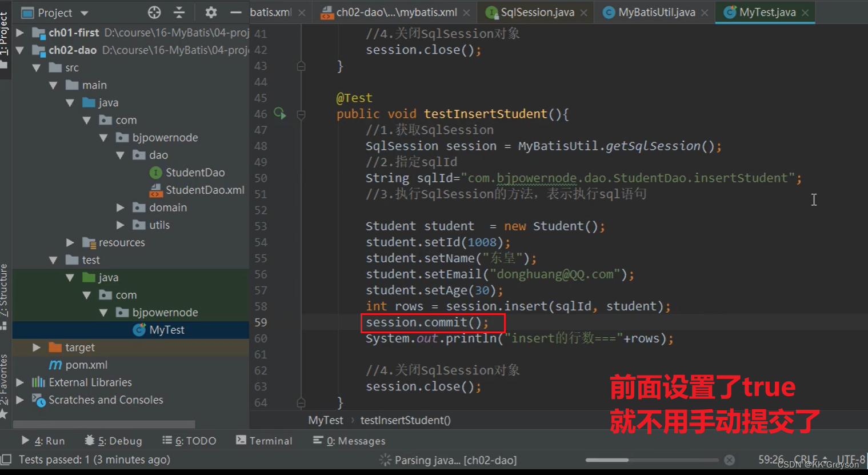This screenshot has height=475, width=868.
Task: Close the MyBatisUtil.java tab
Action: [x=705, y=13]
